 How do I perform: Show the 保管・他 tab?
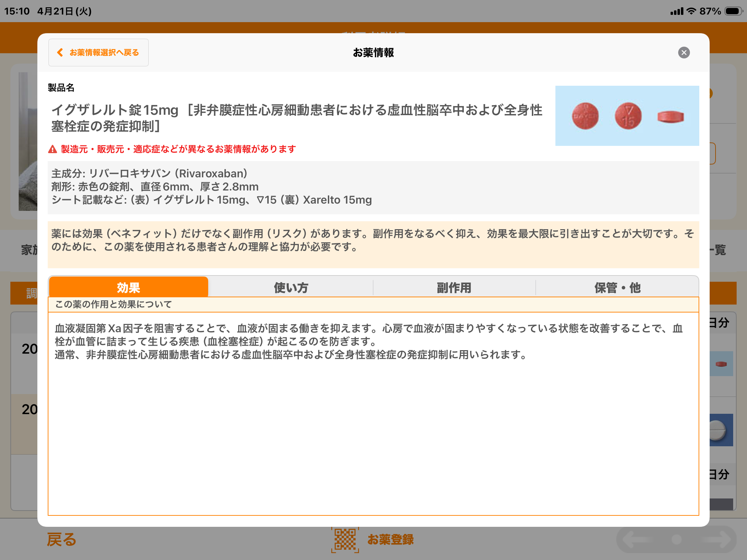pos(617,287)
